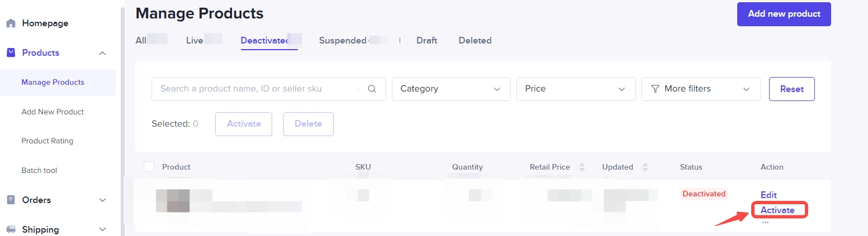
Task: Click the Activate link for the product
Action: coord(777,210)
